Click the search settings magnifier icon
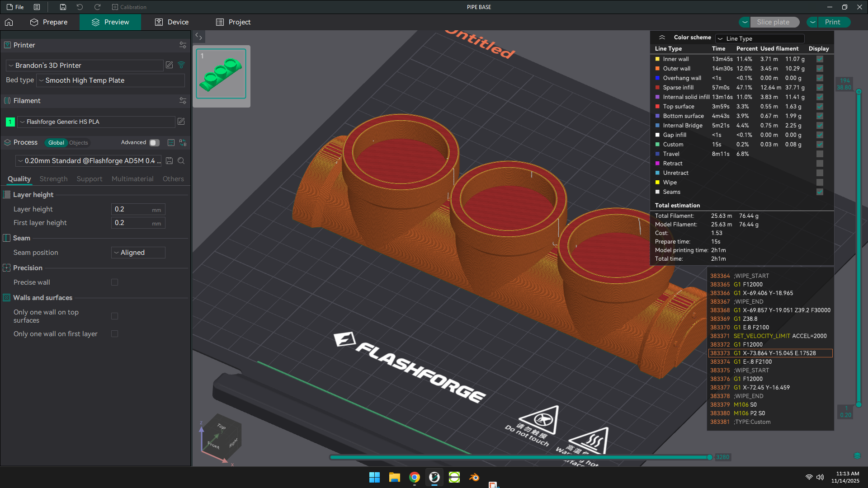The width and height of the screenshot is (868, 488). pyautogui.click(x=181, y=160)
